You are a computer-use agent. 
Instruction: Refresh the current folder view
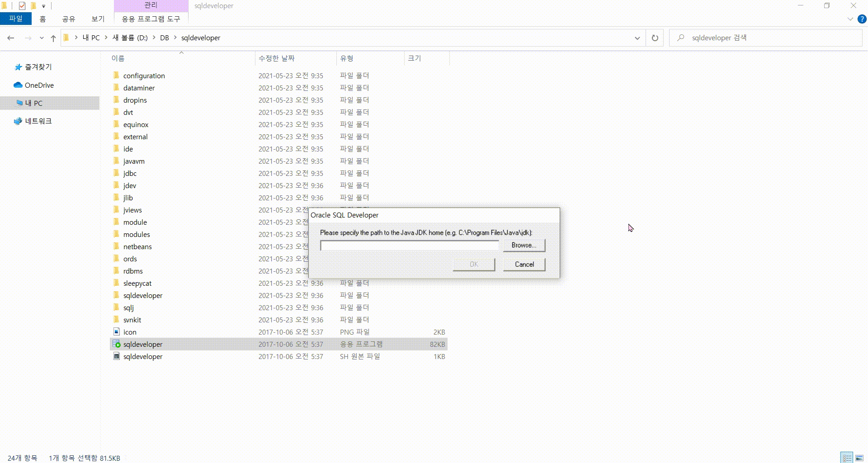pos(655,38)
